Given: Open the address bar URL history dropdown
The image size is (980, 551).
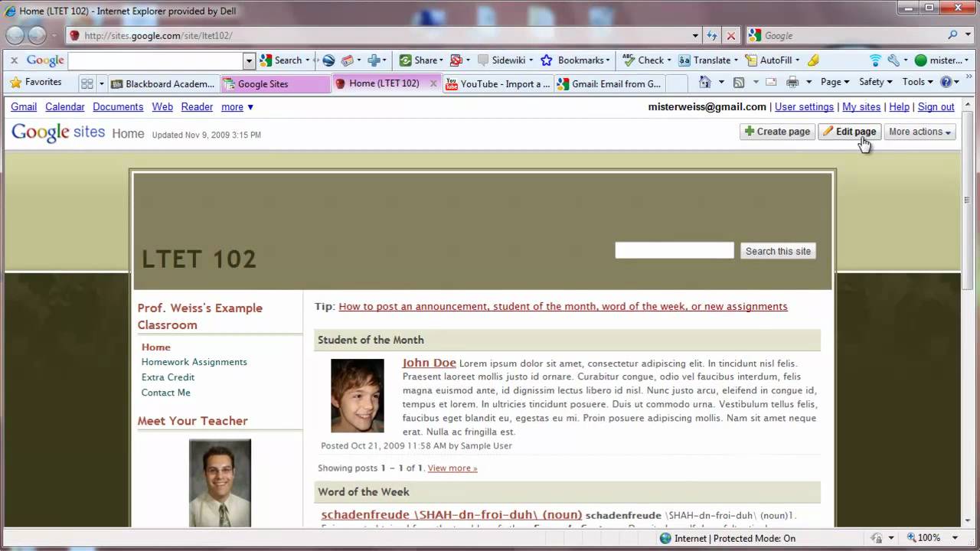Looking at the screenshot, I should click(695, 35).
